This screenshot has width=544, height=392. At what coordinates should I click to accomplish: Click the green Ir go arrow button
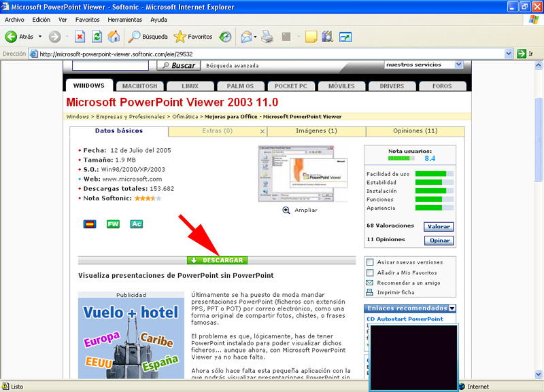click(522, 54)
